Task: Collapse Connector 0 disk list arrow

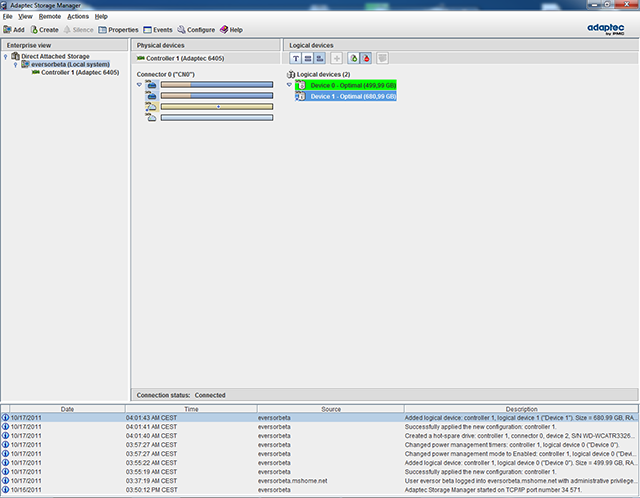Action: pyautogui.click(x=139, y=84)
